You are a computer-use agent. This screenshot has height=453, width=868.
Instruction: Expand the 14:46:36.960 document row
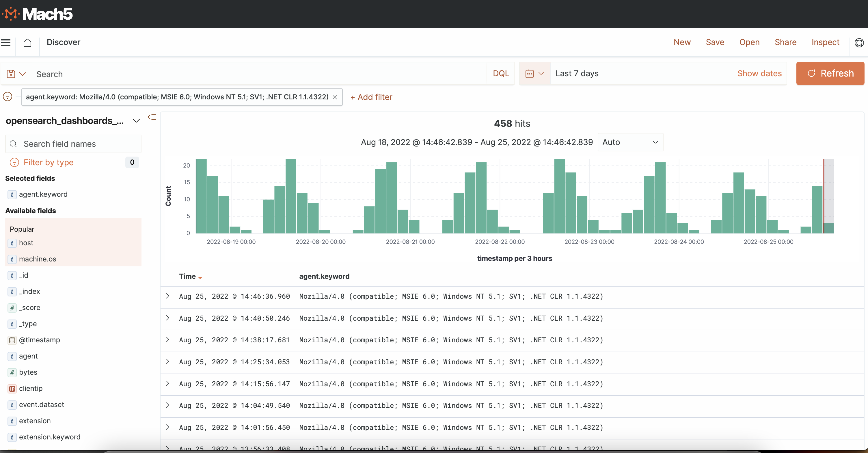click(167, 296)
